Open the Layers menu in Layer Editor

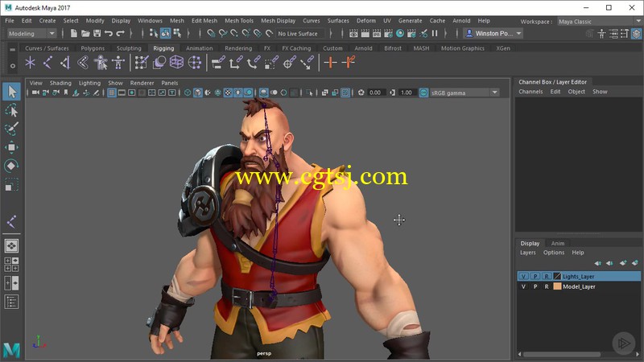(x=528, y=253)
